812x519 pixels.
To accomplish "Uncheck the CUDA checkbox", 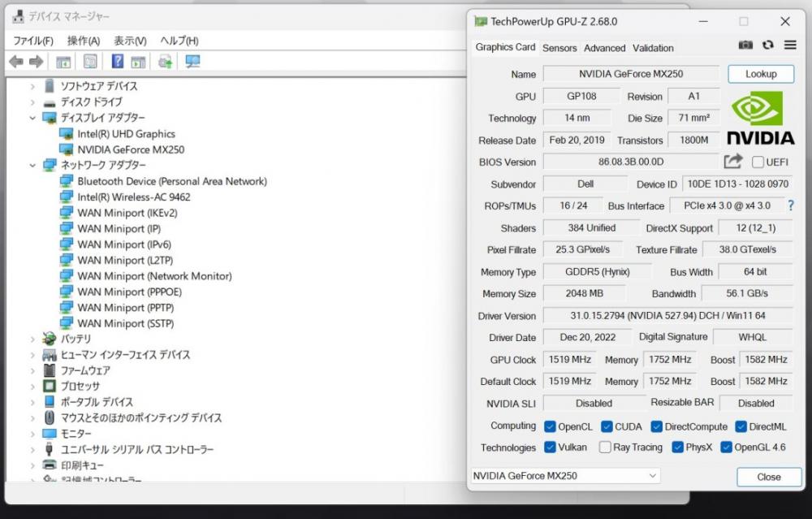I will 607,426.
